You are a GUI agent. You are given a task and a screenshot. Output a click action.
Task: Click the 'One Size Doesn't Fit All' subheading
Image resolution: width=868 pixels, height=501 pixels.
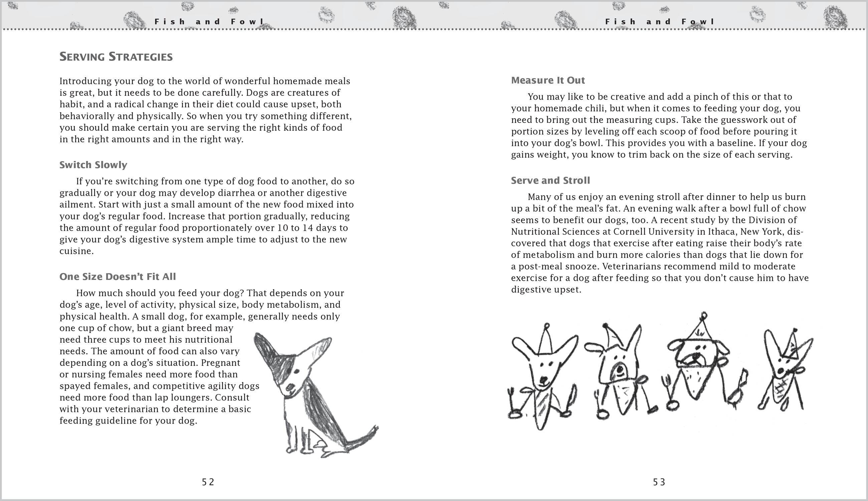(118, 277)
